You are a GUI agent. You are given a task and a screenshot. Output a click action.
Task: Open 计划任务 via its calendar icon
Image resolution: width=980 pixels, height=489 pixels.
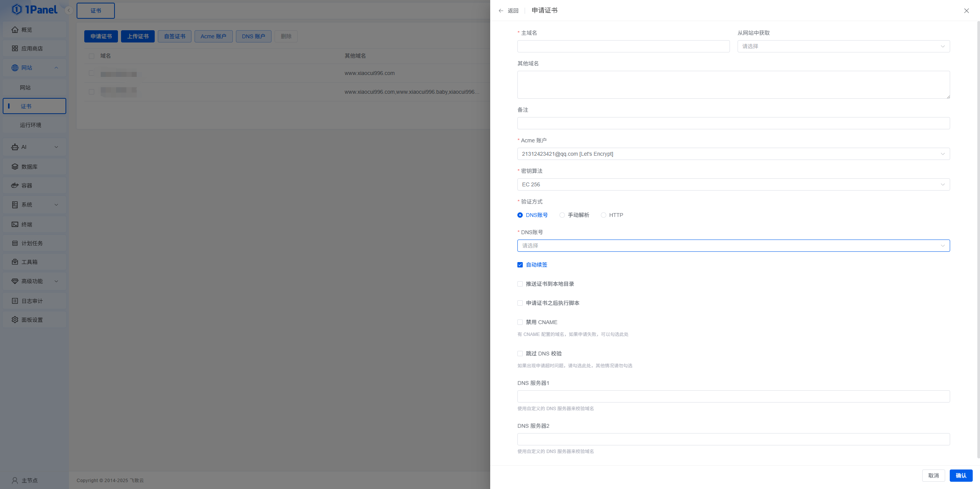[x=15, y=243]
